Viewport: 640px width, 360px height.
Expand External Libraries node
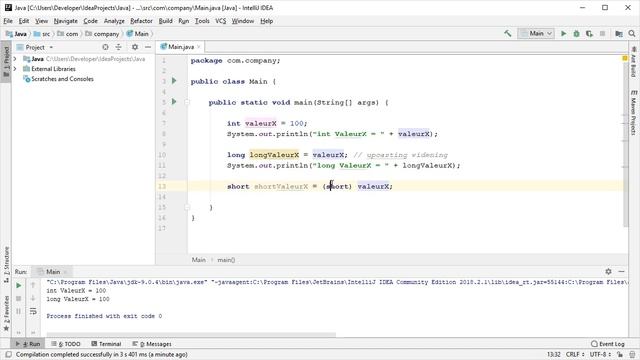[x=15, y=69]
